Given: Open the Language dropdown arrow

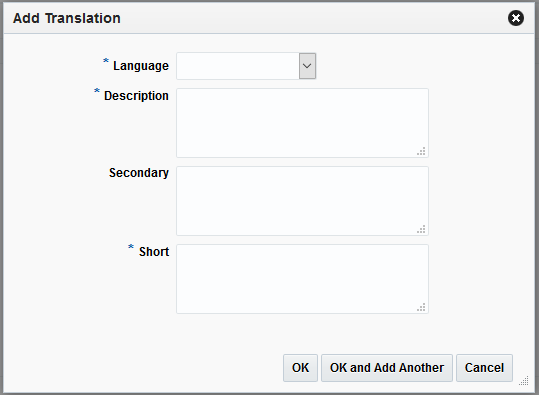Looking at the screenshot, I should 307,66.
